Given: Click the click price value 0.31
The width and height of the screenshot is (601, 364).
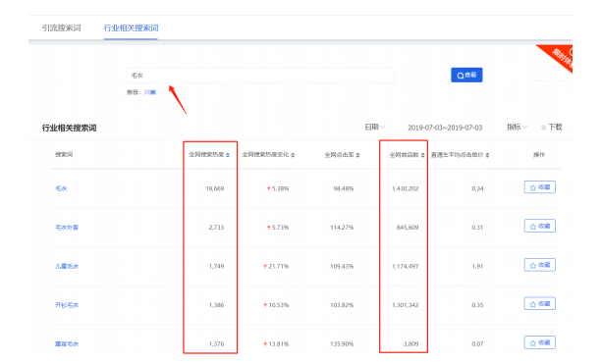Looking at the screenshot, I should click(477, 228).
